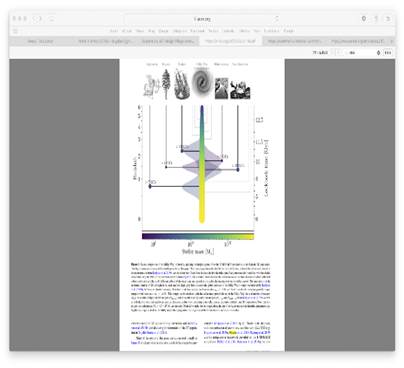
Task: Switch to the first browser tab
Action: (40, 41)
